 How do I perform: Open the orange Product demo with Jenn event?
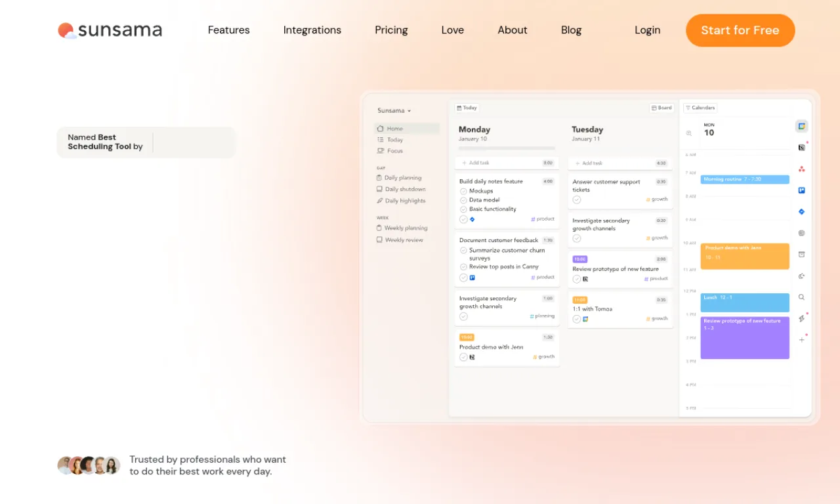[x=745, y=256]
